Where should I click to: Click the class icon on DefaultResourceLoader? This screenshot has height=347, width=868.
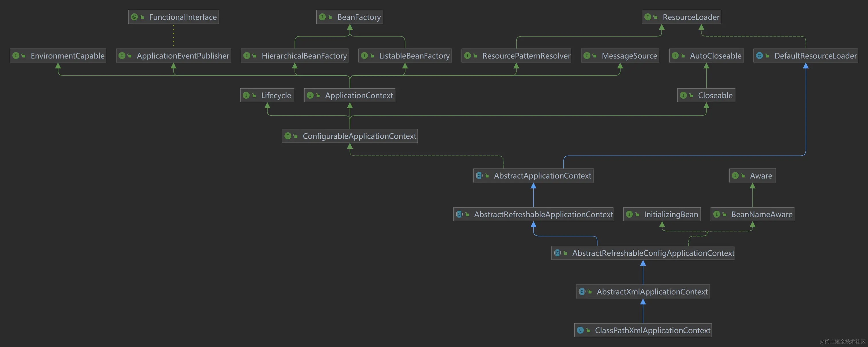click(x=759, y=56)
